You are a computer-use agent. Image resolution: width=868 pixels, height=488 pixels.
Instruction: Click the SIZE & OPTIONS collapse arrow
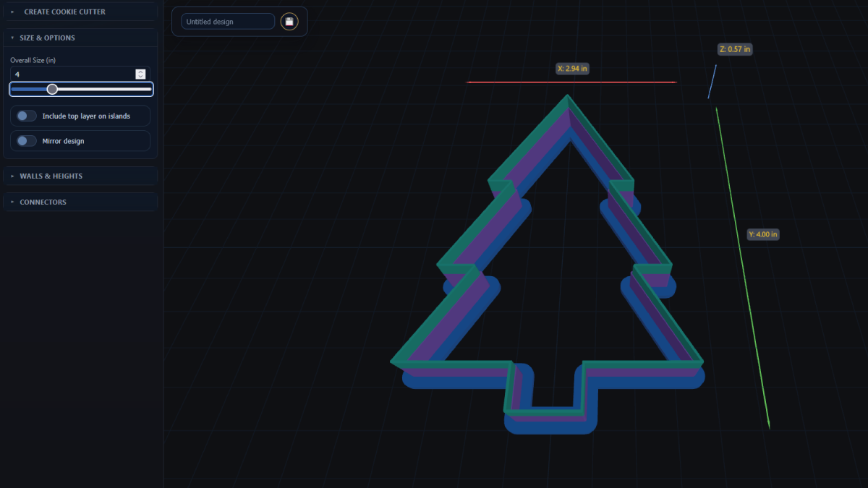[x=11, y=38]
